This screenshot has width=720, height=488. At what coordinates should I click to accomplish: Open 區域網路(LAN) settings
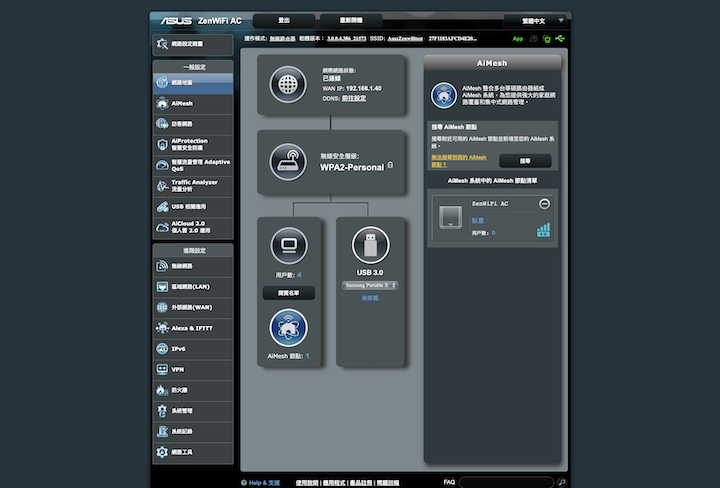click(193, 287)
